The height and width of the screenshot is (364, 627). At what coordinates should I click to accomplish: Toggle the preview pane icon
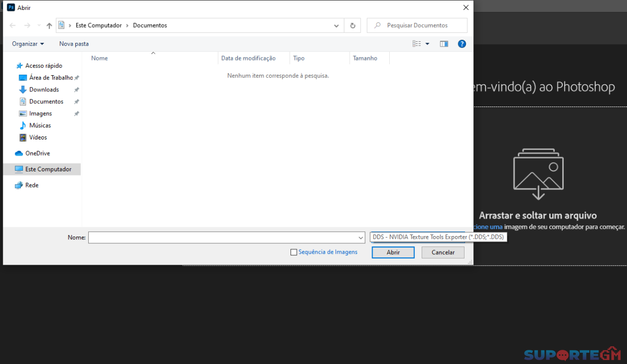[444, 44]
